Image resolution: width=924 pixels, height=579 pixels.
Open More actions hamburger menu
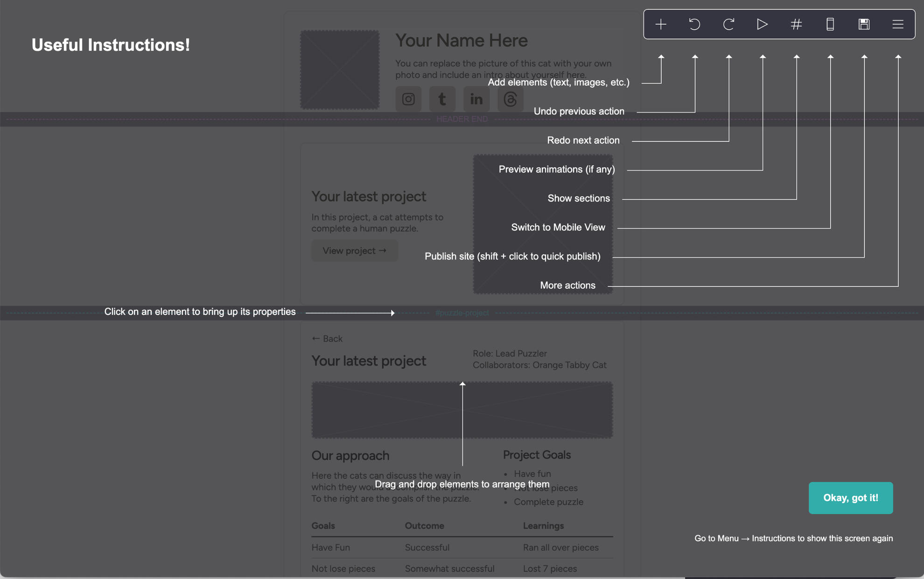tap(898, 24)
